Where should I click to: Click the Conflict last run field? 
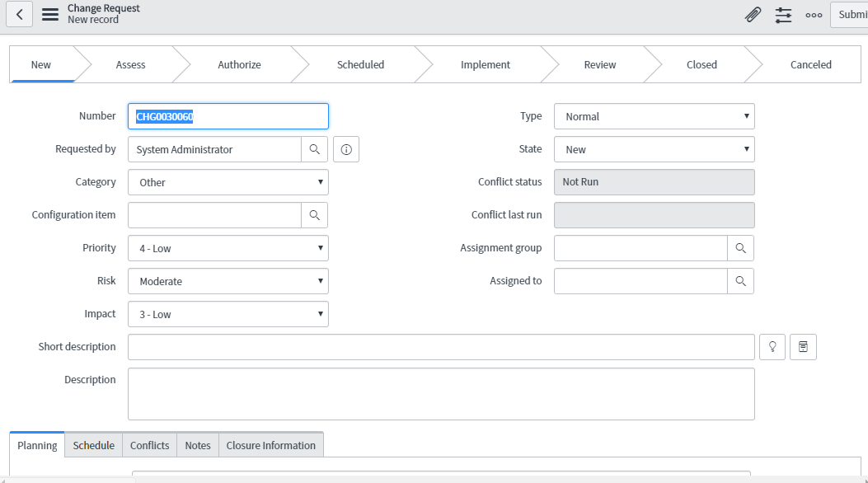point(655,215)
